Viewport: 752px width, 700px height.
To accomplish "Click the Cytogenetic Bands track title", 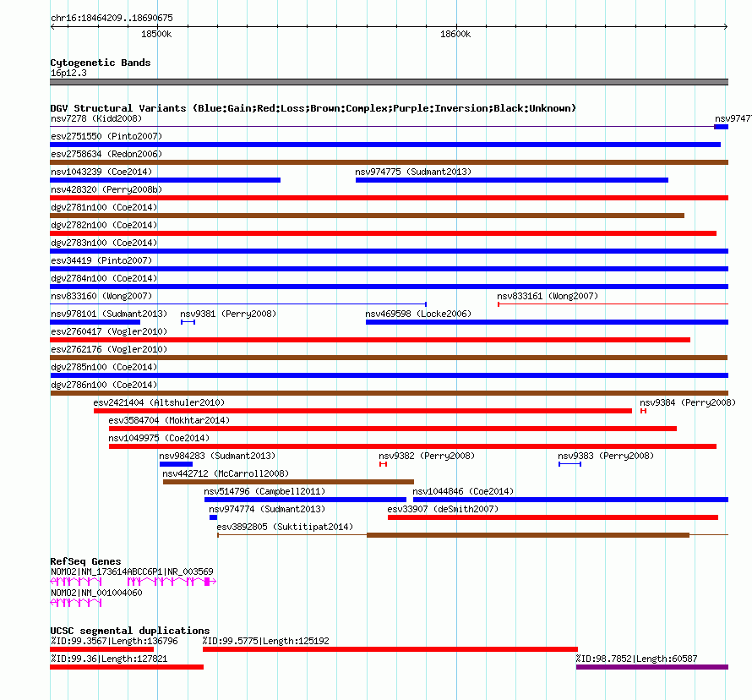I will pos(101,63).
